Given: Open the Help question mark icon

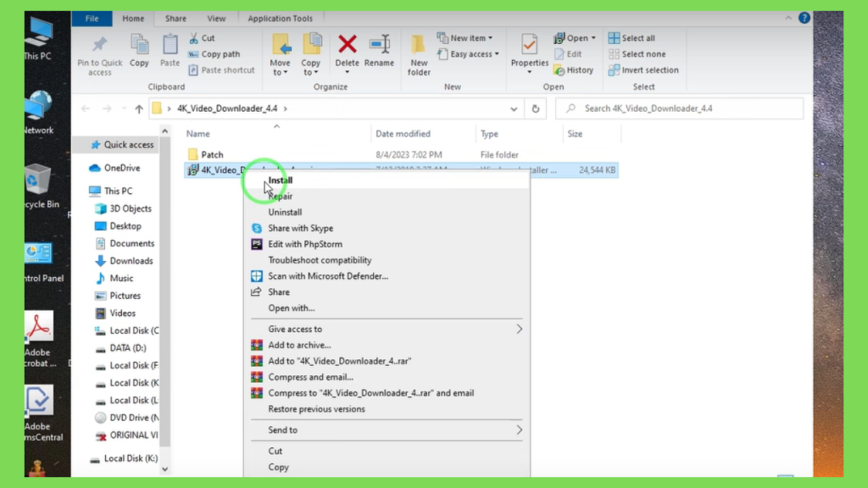Looking at the screenshot, I should [804, 19].
